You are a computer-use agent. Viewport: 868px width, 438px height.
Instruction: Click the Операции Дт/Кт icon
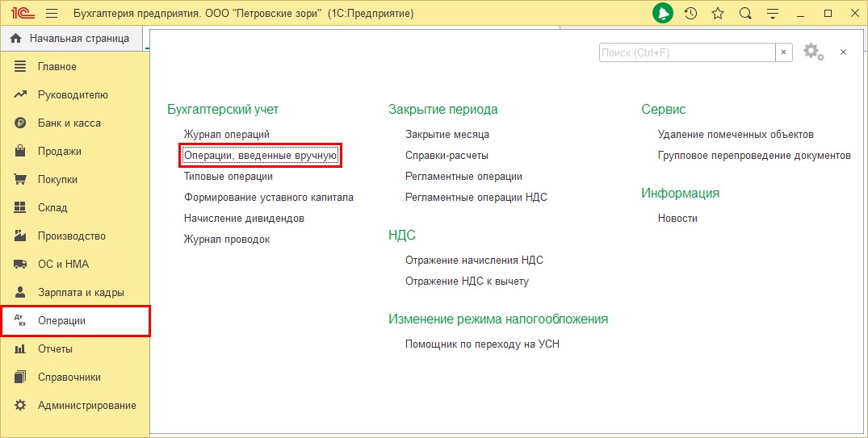point(20,320)
